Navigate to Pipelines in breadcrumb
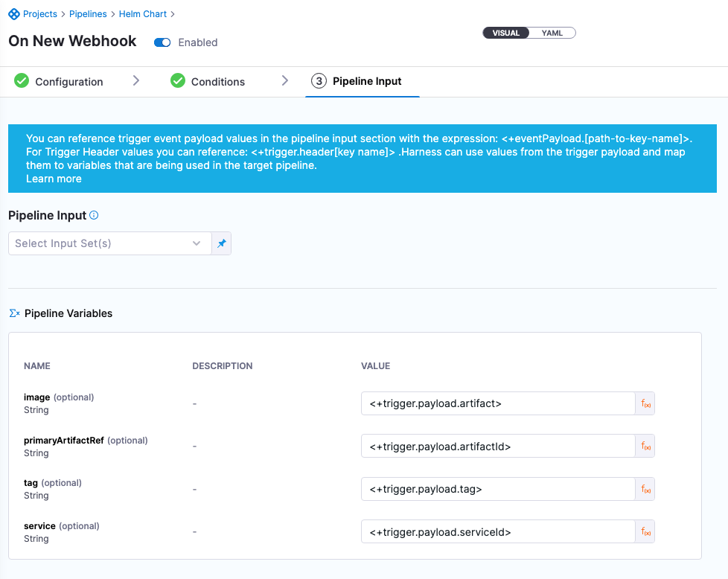This screenshot has height=579, width=728. (88, 14)
